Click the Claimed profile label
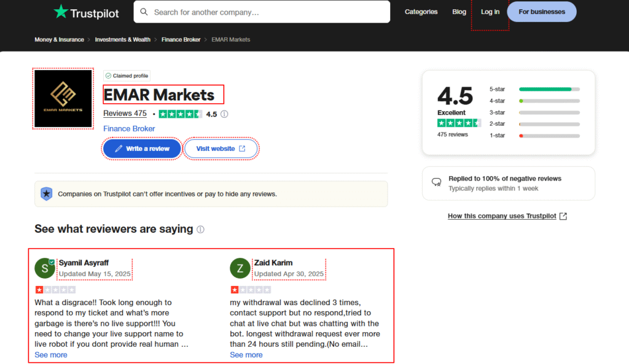This screenshot has width=629, height=364. [x=130, y=76]
